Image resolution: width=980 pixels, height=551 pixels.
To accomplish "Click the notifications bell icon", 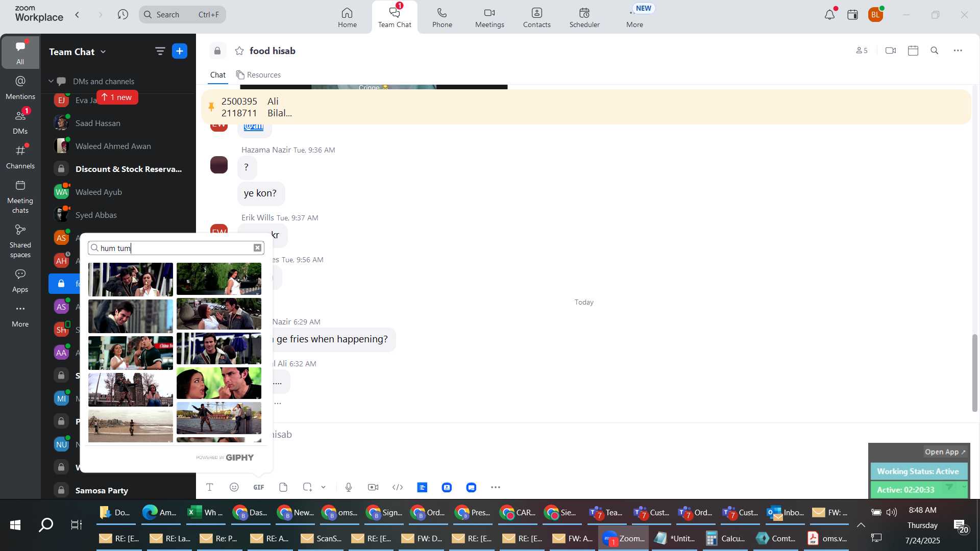I will (x=829, y=15).
